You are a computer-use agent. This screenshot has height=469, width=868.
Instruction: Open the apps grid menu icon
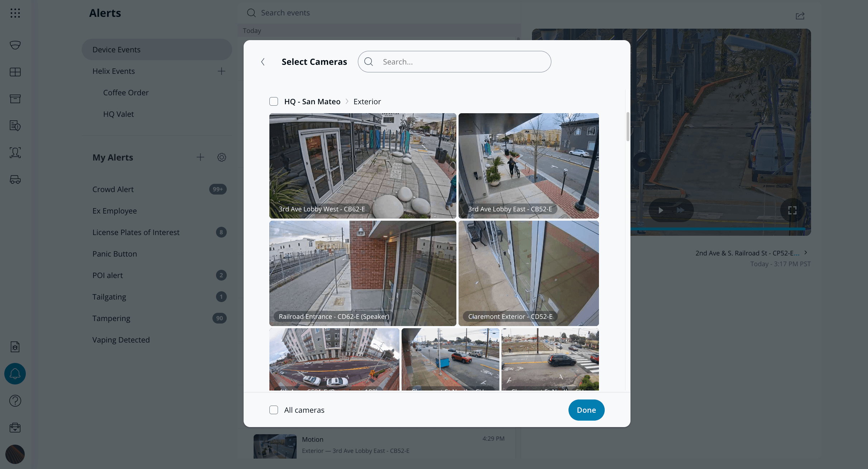pos(15,13)
